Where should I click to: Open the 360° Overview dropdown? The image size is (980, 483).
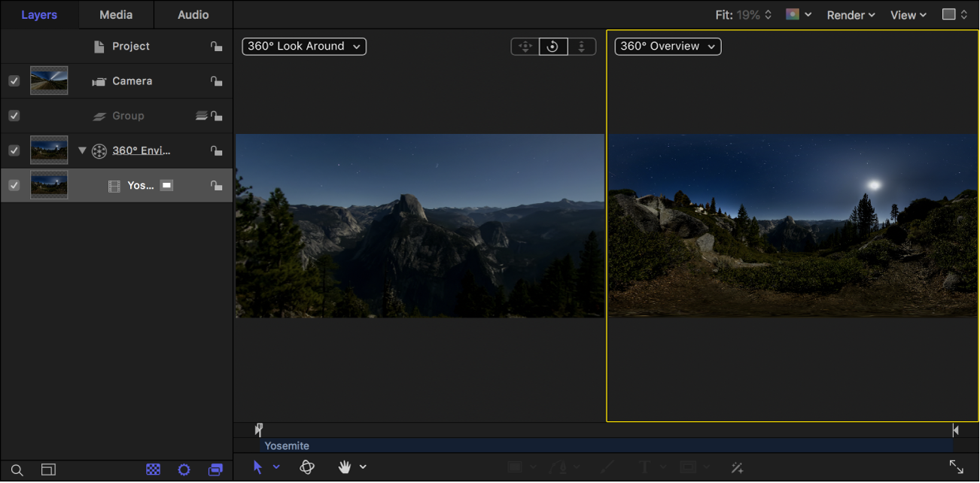point(667,46)
